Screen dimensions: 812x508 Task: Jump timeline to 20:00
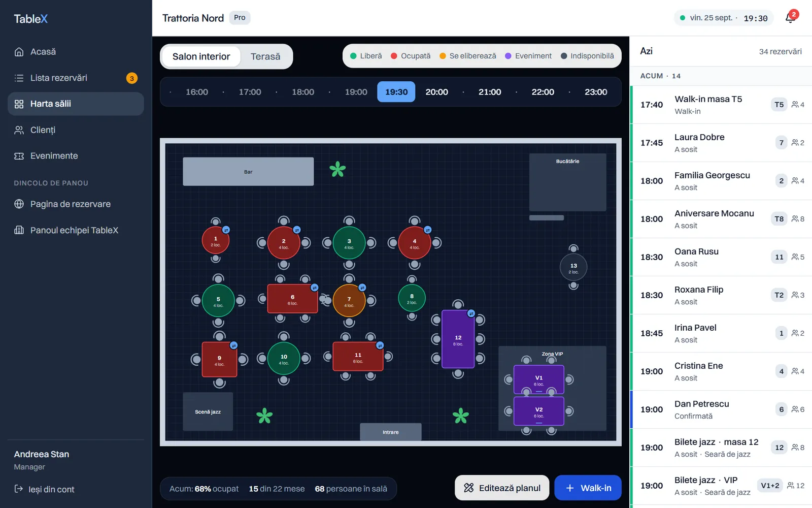pos(436,92)
